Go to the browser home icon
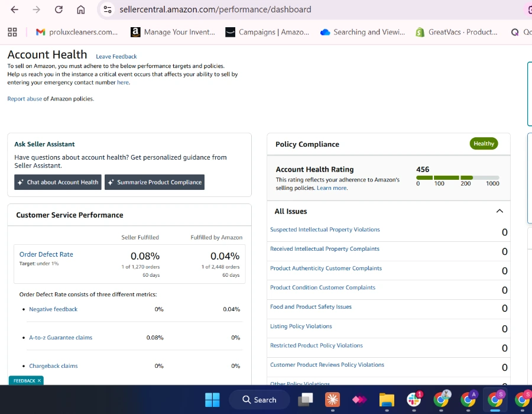Viewport: 532px width, 414px height. point(81,9)
